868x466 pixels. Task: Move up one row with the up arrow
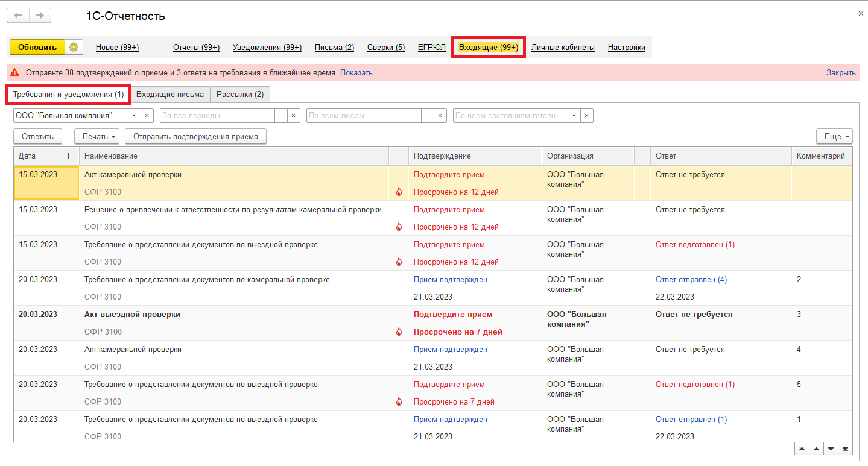[816, 449]
